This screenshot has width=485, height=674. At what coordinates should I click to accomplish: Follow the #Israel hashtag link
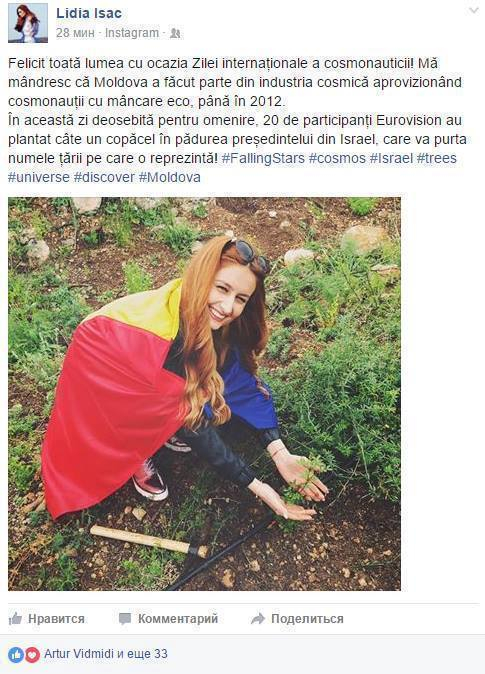point(391,158)
